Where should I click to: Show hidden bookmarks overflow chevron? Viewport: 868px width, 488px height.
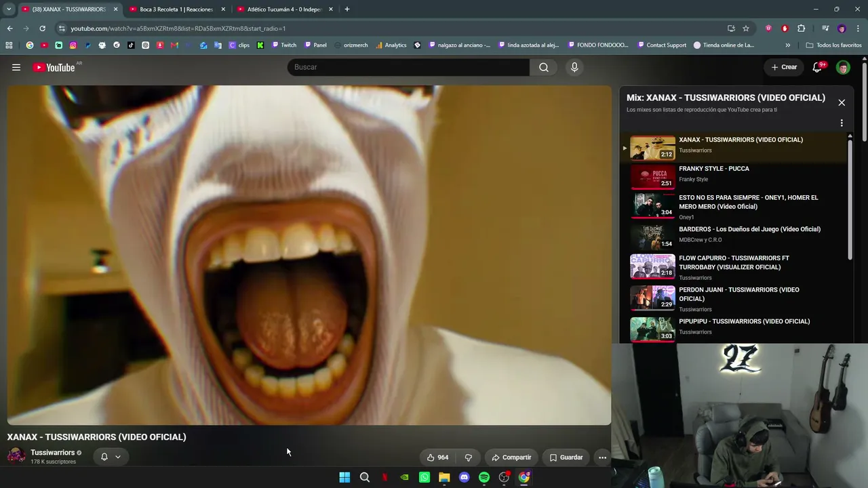click(x=787, y=45)
